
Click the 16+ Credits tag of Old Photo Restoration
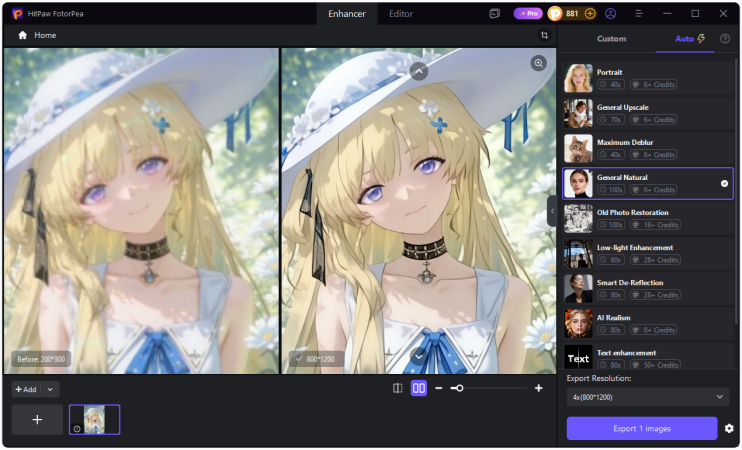pos(655,225)
